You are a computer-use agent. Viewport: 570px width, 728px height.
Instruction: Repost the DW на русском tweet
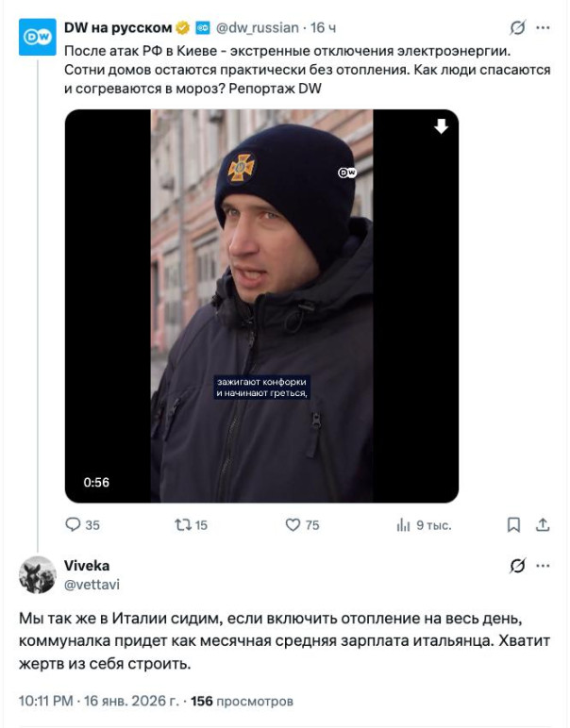(183, 525)
